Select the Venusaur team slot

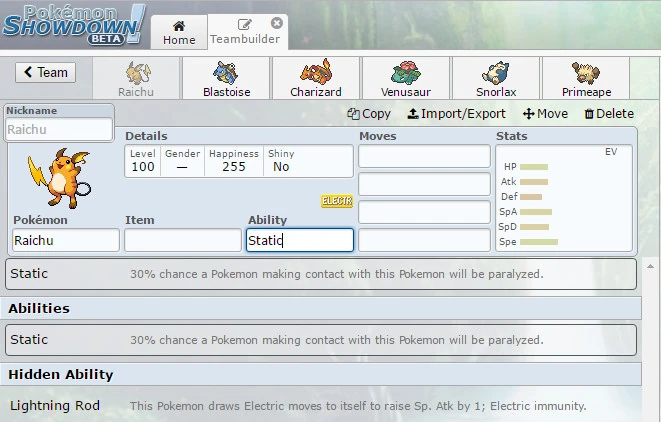[x=405, y=79]
